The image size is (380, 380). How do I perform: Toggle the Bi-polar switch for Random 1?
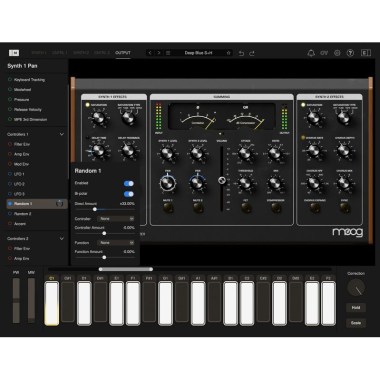(x=129, y=194)
